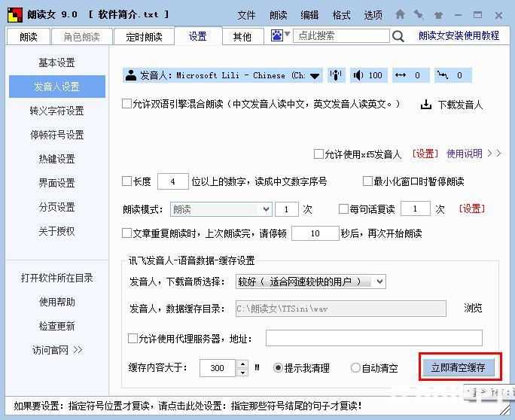Select 发音人设置 in sidebar
This screenshot has height=420, width=515.
[x=57, y=87]
